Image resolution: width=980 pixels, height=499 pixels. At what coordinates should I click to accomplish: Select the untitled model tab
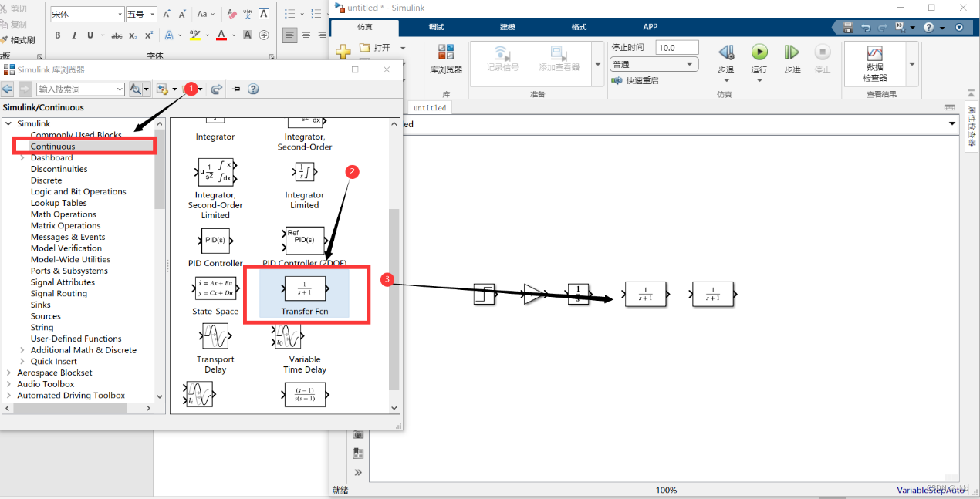(x=430, y=108)
